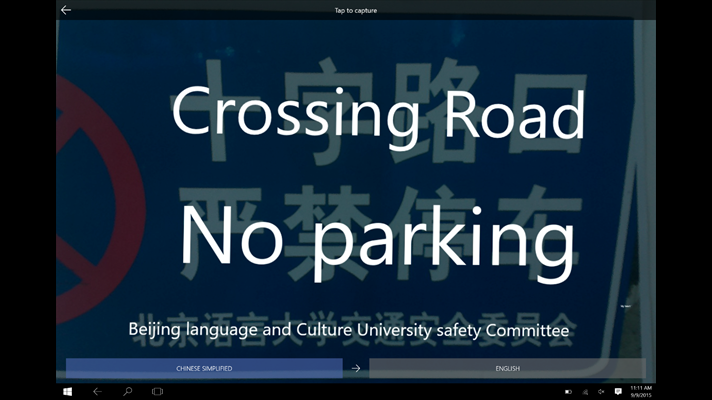Open the Windows Start menu

pyautogui.click(x=68, y=391)
